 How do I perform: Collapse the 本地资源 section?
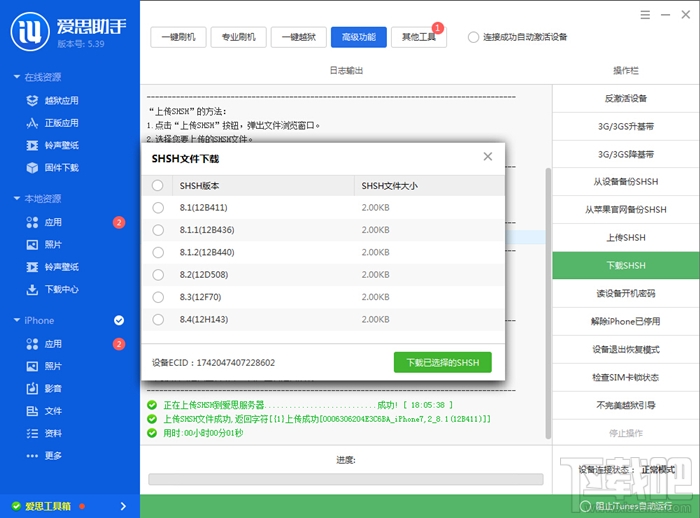tap(17, 198)
